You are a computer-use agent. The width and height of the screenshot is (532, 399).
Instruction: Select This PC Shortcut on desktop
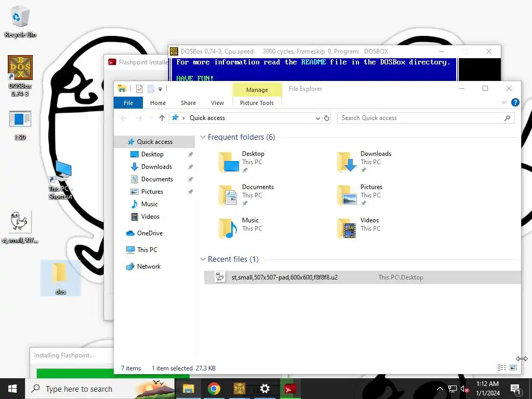pos(61,180)
